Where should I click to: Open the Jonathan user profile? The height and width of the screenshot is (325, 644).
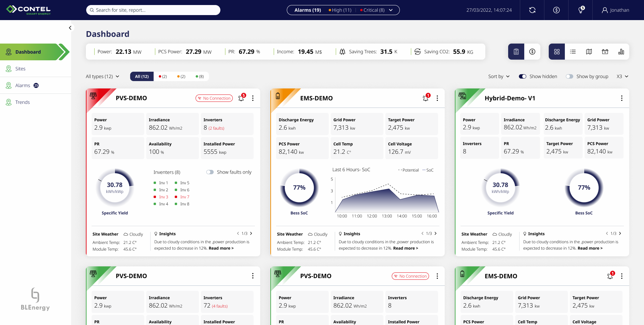pos(615,10)
